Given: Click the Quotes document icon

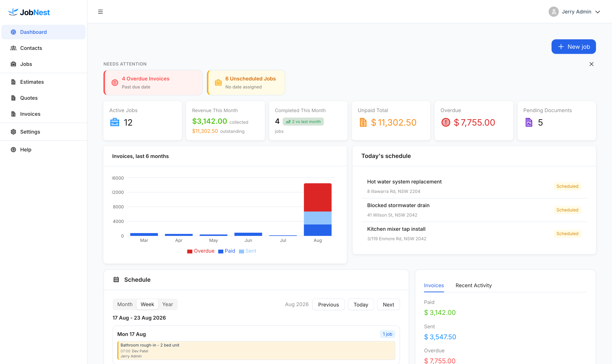Looking at the screenshot, I should pyautogui.click(x=13, y=98).
